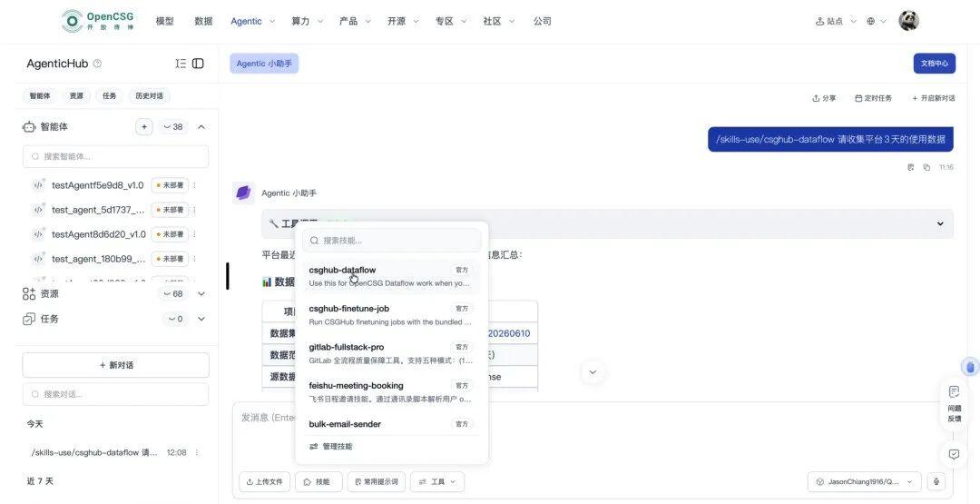Open more options for test_agent_5d1737 row
The width and height of the screenshot is (980, 504).
tap(194, 210)
